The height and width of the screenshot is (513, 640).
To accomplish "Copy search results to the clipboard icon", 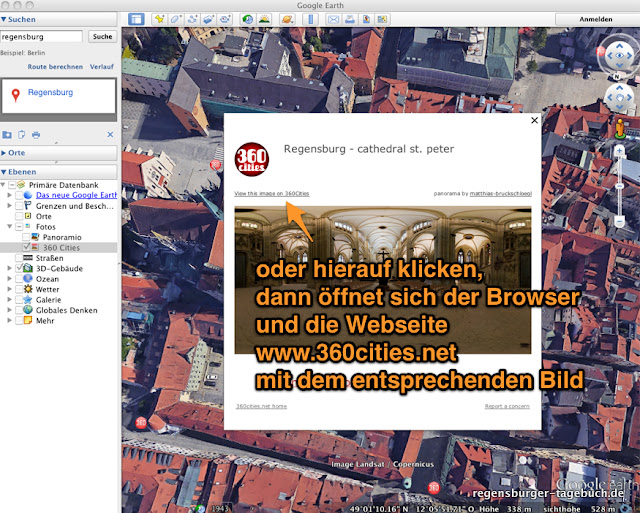I will point(21,135).
